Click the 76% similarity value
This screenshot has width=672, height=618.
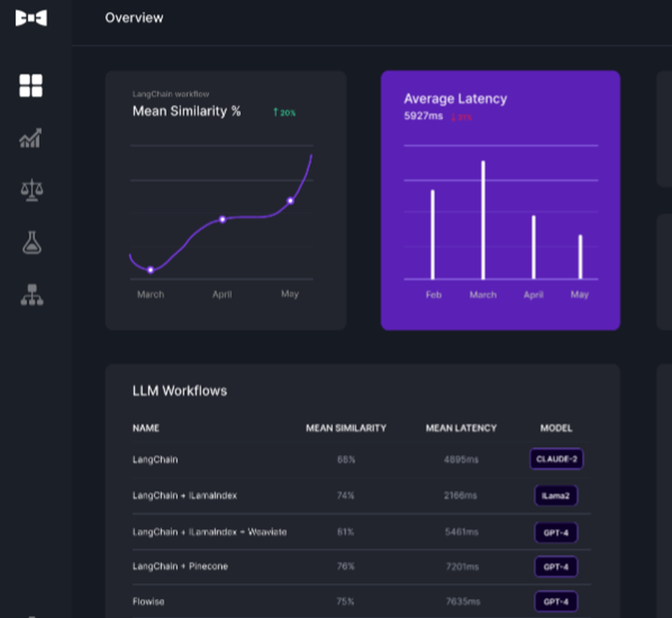click(345, 566)
